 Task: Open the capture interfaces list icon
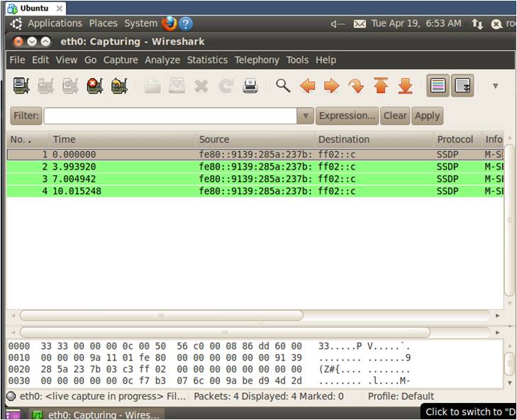[x=21, y=86]
